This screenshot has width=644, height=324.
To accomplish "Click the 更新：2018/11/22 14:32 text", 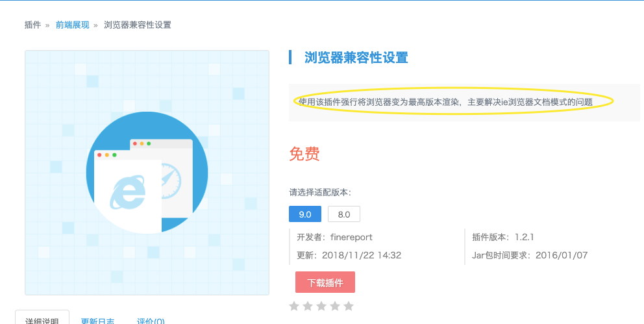I will tap(349, 255).
